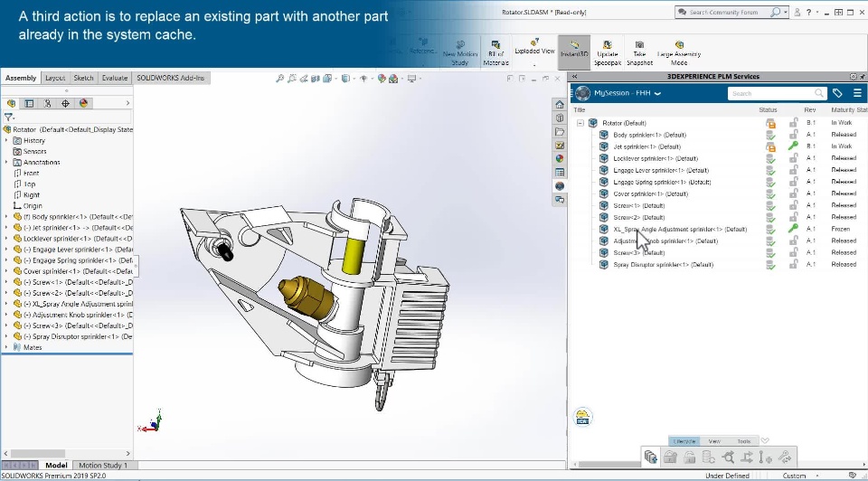Expand the Mates node in feature tree
The image size is (868, 481).
click(6, 347)
